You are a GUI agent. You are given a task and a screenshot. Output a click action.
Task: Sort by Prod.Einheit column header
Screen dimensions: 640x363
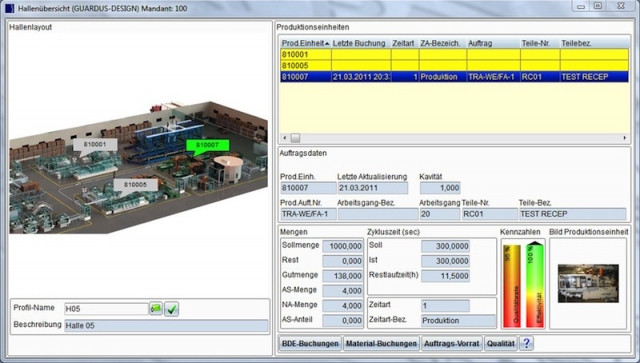click(306, 43)
